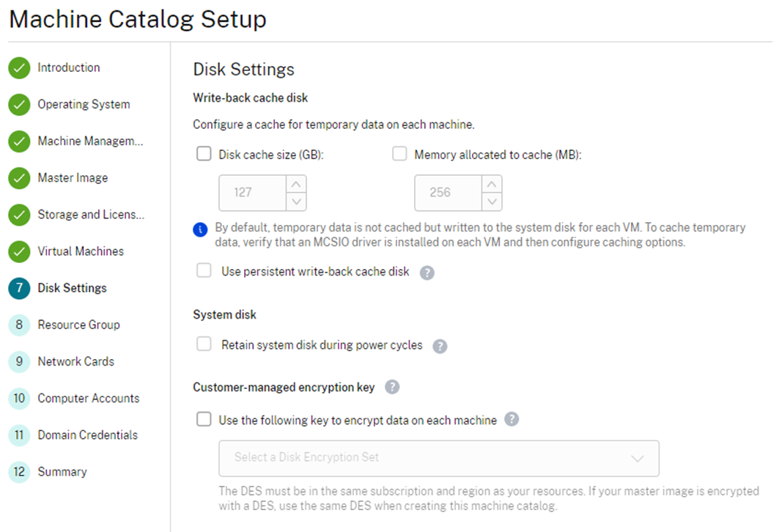Enable the Disk cache size checkbox

[204, 153]
